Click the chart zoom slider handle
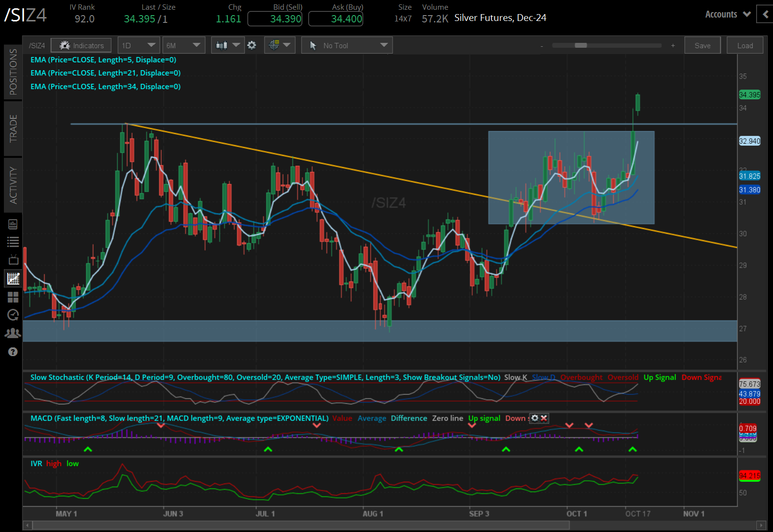773x532 pixels. 581,45
